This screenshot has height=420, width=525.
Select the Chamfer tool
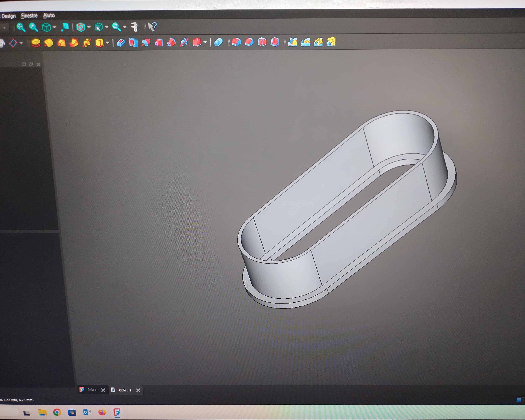tap(249, 42)
